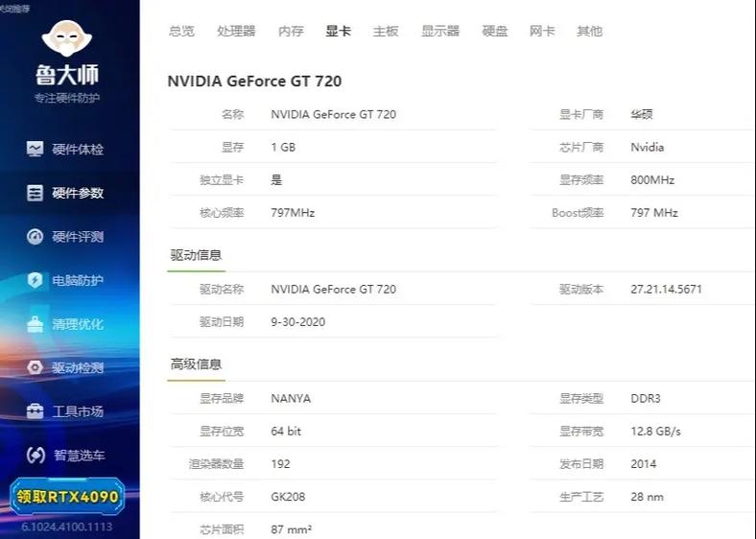The width and height of the screenshot is (756, 539).
Task: Open 清理优化 in the sidebar
Action: 65,324
